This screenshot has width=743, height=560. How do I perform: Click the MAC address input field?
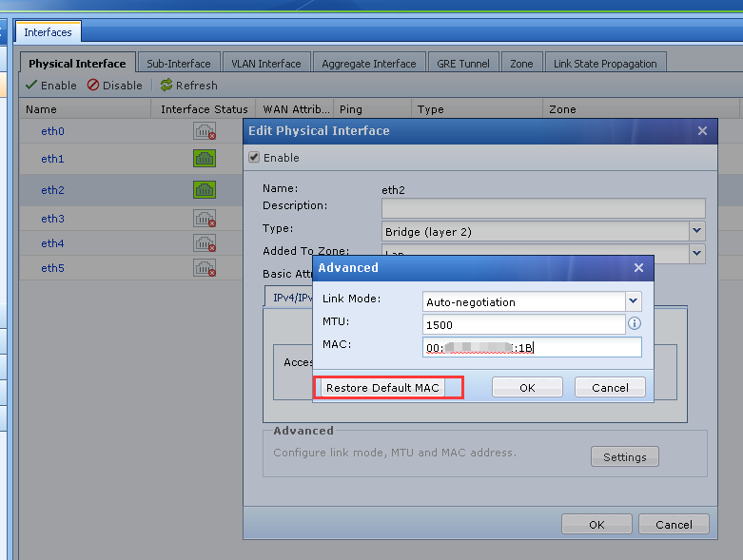(532, 347)
